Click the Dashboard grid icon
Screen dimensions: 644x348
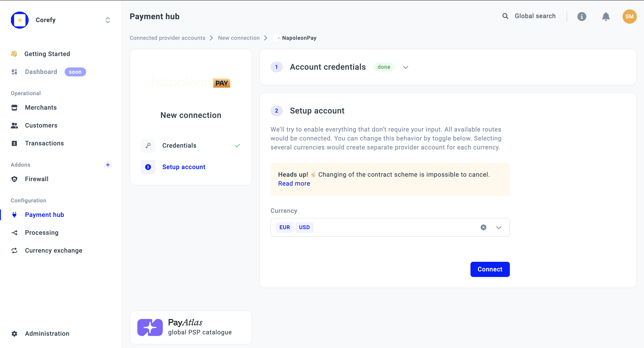[x=14, y=72]
